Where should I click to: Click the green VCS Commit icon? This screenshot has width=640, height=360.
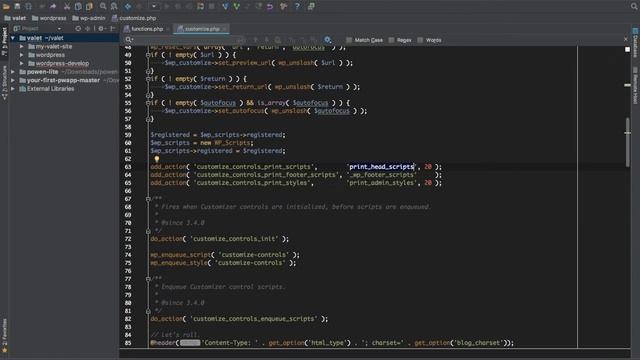point(236,6)
